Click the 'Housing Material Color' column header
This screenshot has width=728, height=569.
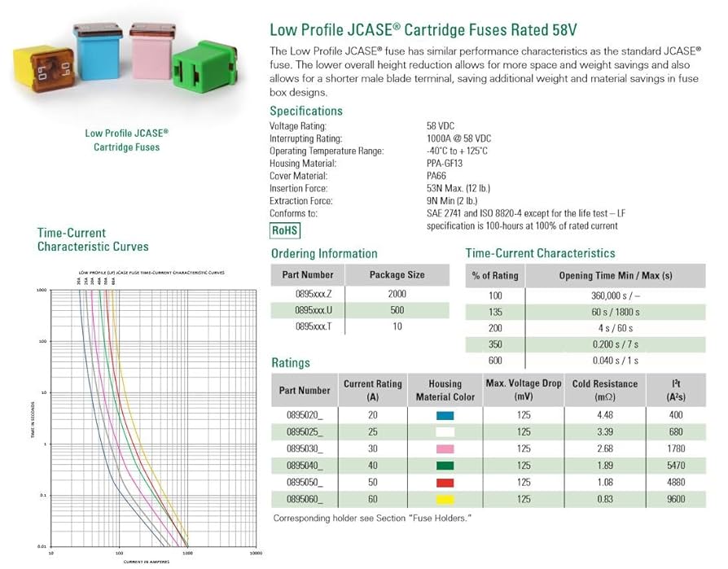445,390
